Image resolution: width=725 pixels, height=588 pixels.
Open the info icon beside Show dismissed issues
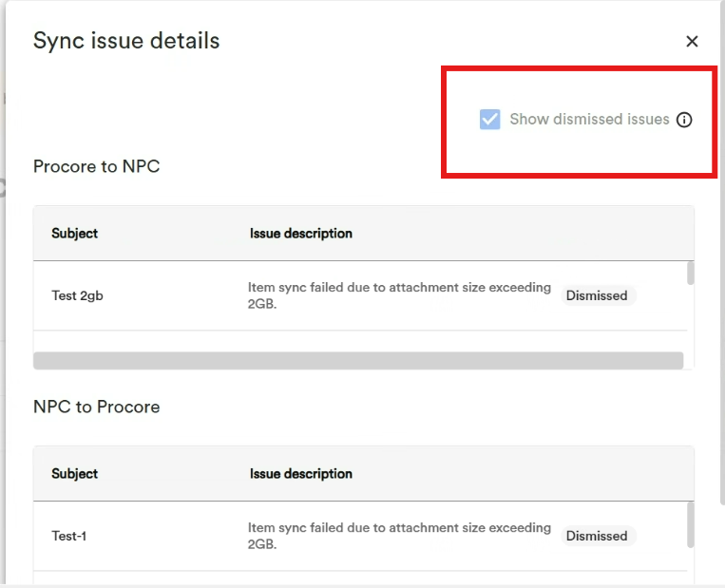click(x=684, y=120)
